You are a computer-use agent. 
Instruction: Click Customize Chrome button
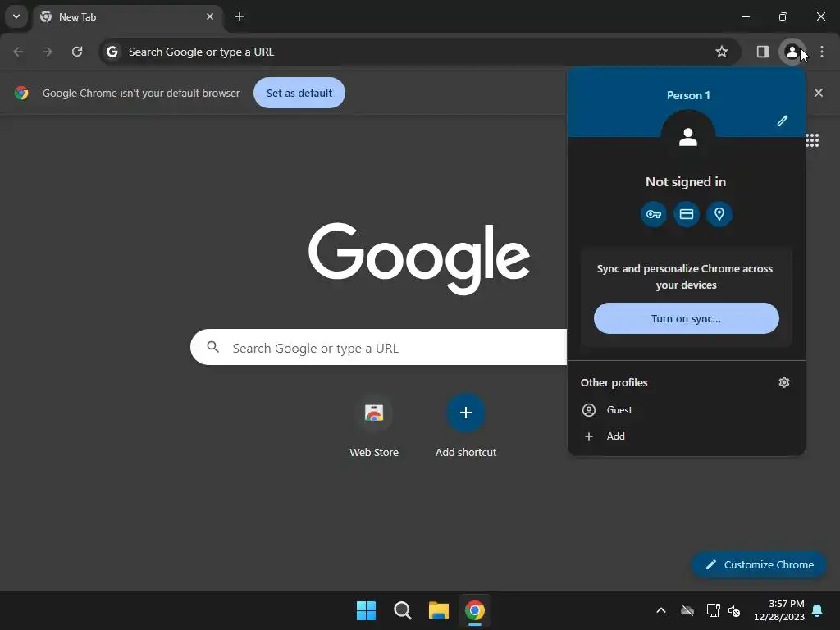point(759,564)
